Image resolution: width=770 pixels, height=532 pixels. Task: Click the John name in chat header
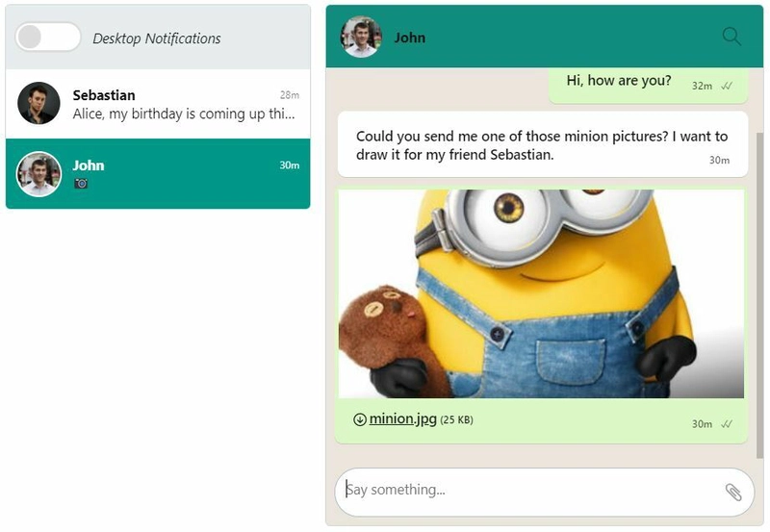click(x=410, y=38)
